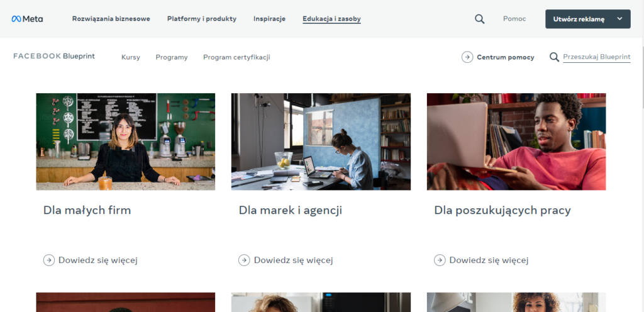
Task: Open the Centrum pomocy link
Action: pos(505,57)
